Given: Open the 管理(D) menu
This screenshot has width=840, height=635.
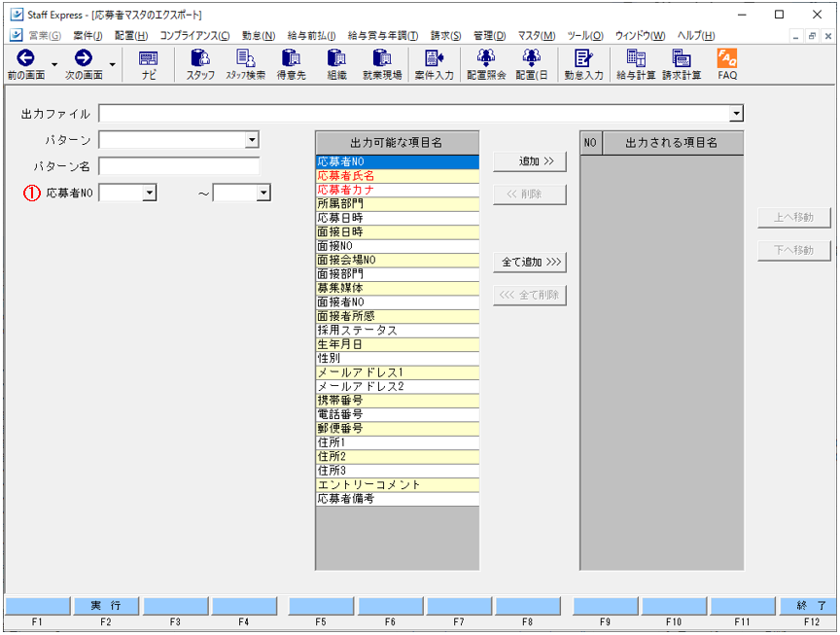Looking at the screenshot, I should (x=490, y=36).
